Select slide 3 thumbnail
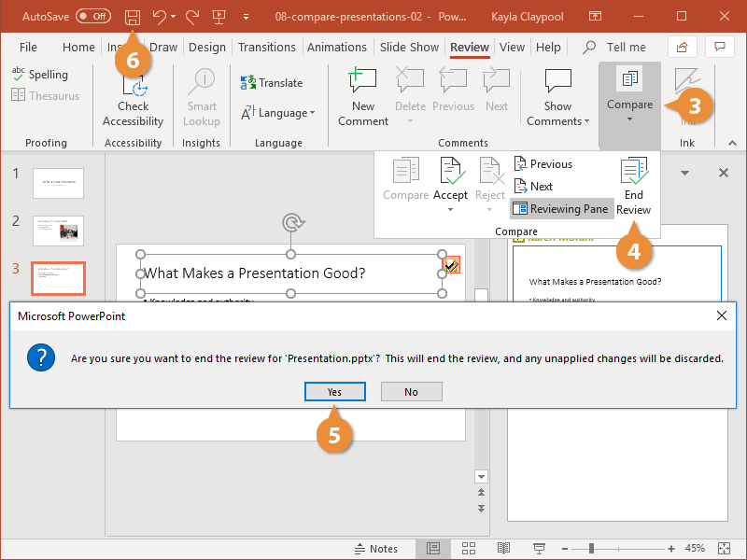 (x=58, y=277)
